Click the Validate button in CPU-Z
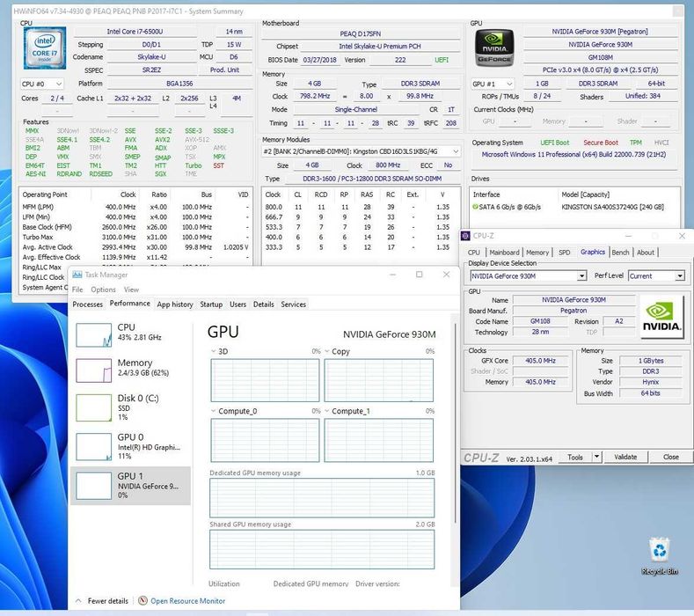Image resolution: width=694 pixels, height=616 pixels. [x=625, y=457]
